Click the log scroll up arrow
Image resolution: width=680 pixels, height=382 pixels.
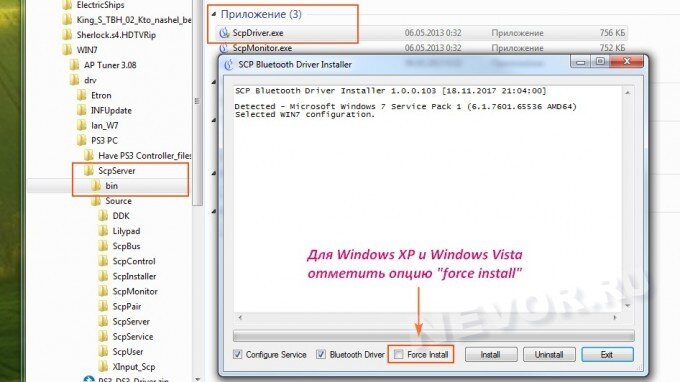[628, 93]
